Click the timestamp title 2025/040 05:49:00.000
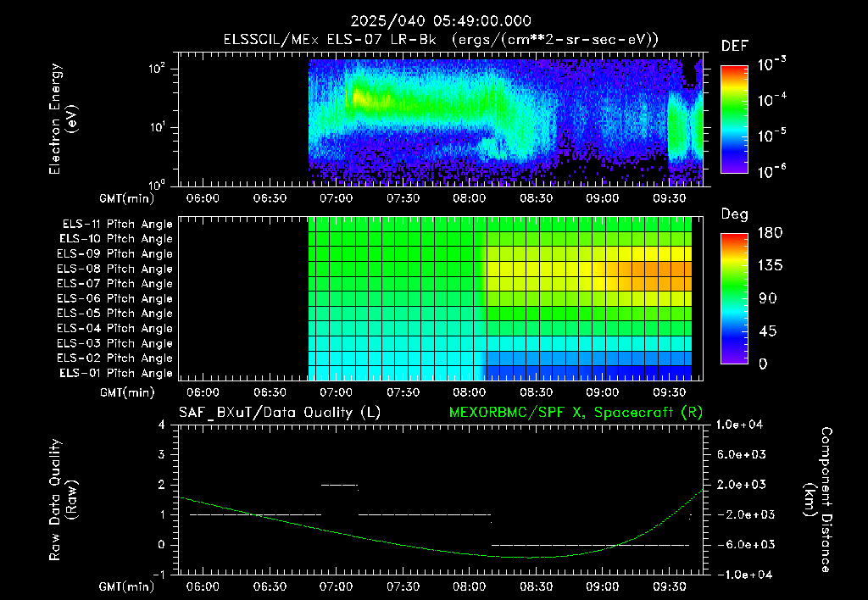868x600 pixels. point(441,21)
